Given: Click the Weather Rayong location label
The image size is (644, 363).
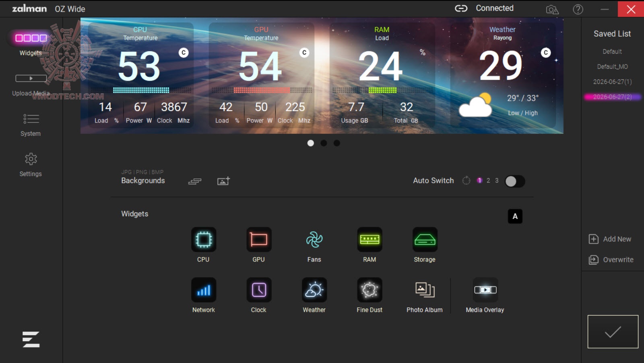Looking at the screenshot, I should [502, 38].
